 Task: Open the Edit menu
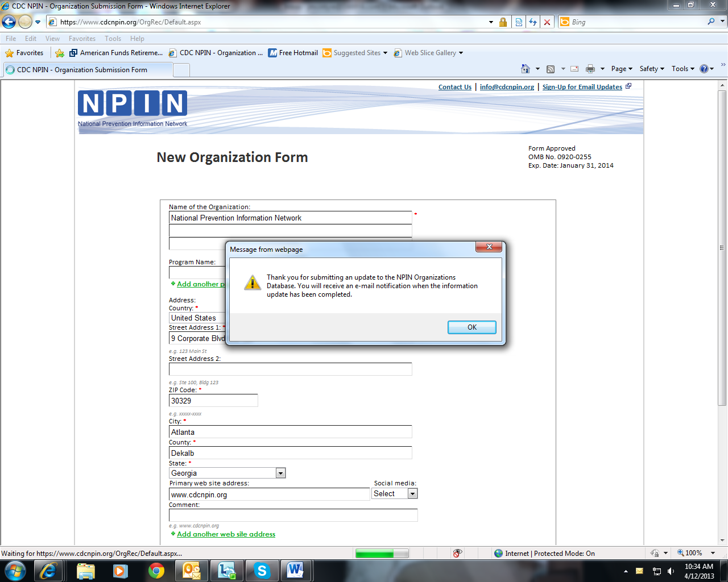coord(31,39)
